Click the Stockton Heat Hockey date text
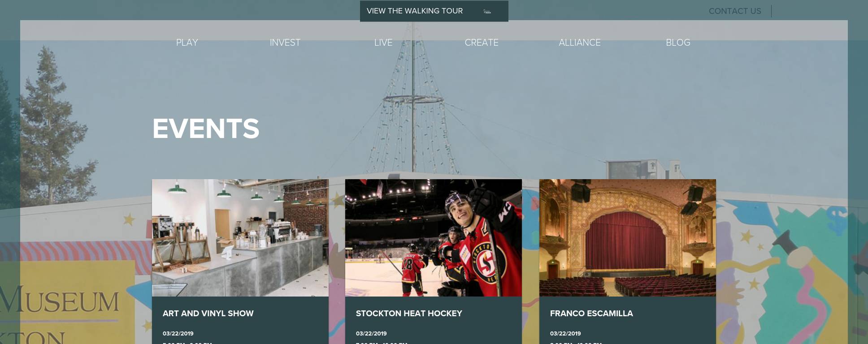The width and height of the screenshot is (868, 344). point(371,334)
